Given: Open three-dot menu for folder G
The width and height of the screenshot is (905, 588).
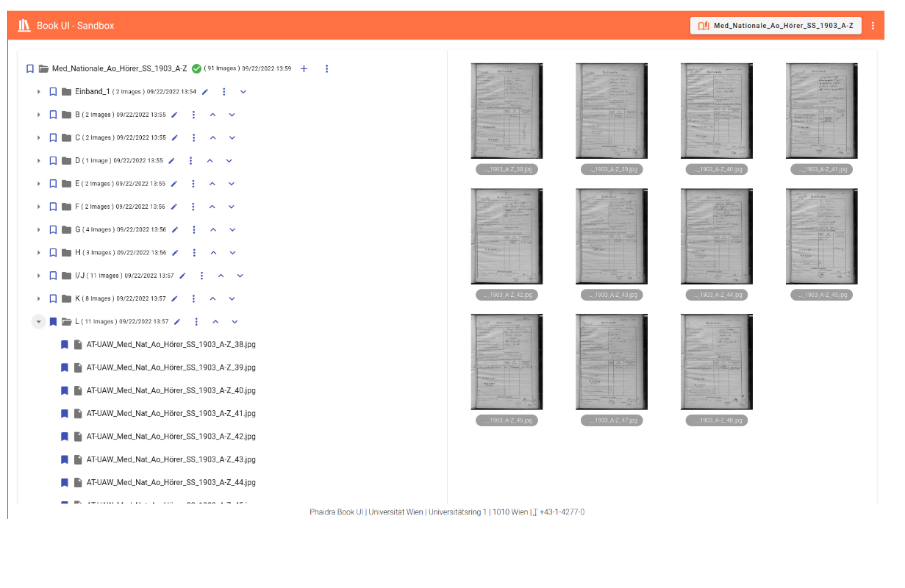Looking at the screenshot, I should (194, 230).
